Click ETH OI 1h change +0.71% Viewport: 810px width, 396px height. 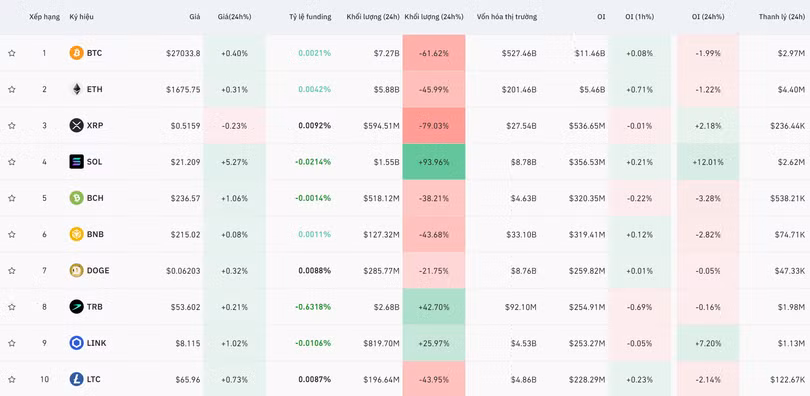pos(639,89)
